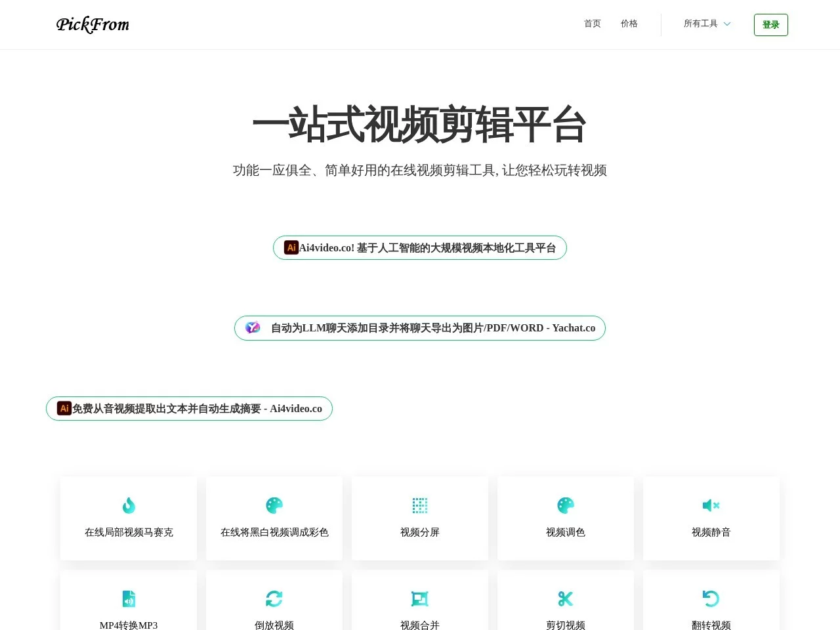Click the circular arrows icon for 倒放视频
Image resolution: width=840 pixels, height=630 pixels.
(274, 598)
